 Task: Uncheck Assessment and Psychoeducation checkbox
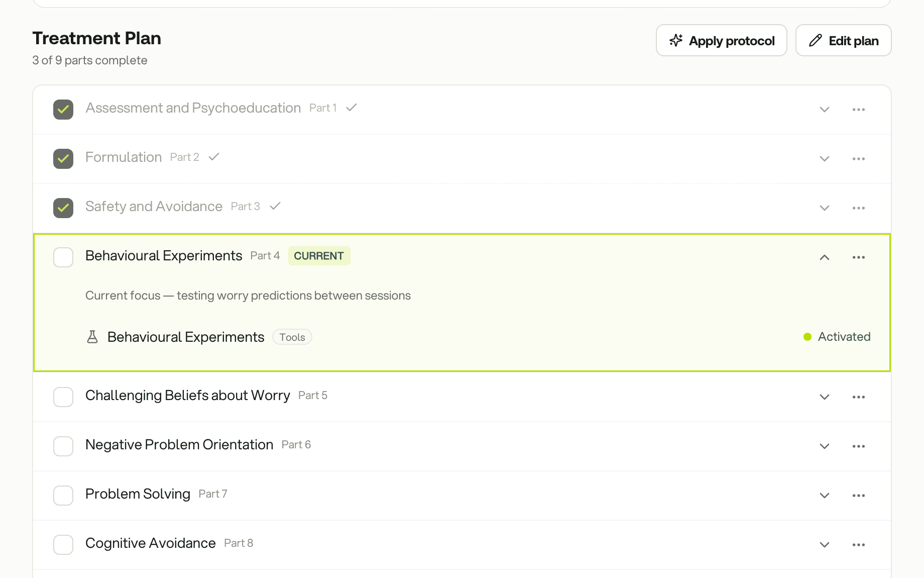coord(63,110)
